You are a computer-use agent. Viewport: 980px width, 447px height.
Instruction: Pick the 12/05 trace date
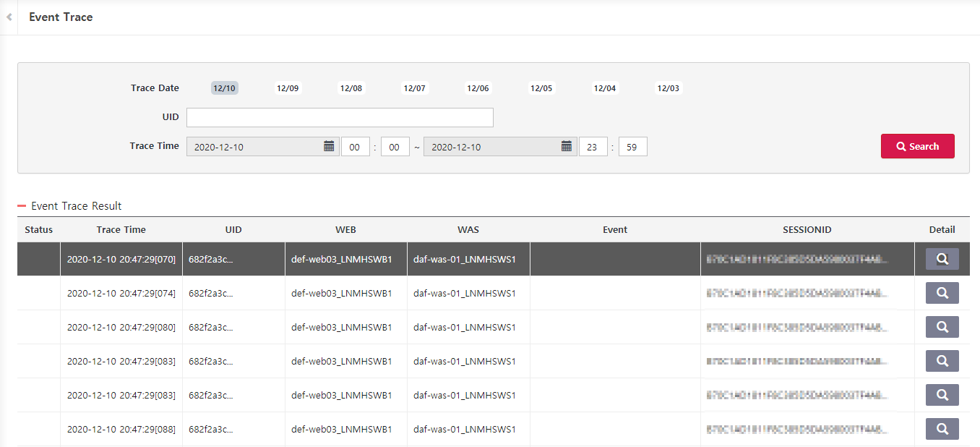[541, 88]
